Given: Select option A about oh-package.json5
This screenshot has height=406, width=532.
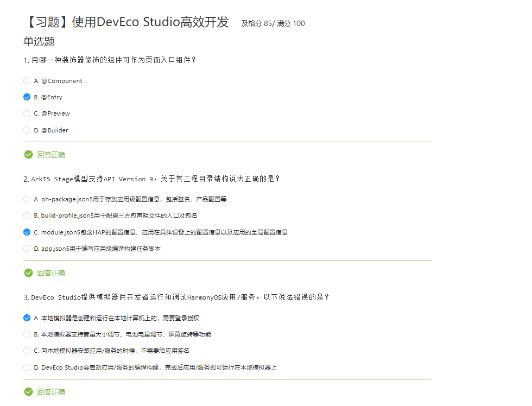Looking at the screenshot, I should click(x=27, y=199).
